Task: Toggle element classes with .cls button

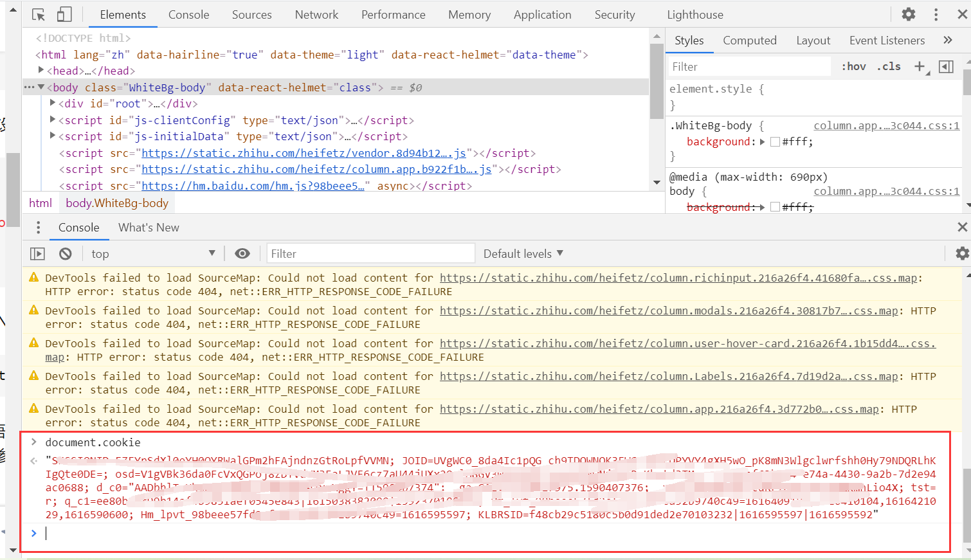Action: pyautogui.click(x=889, y=66)
